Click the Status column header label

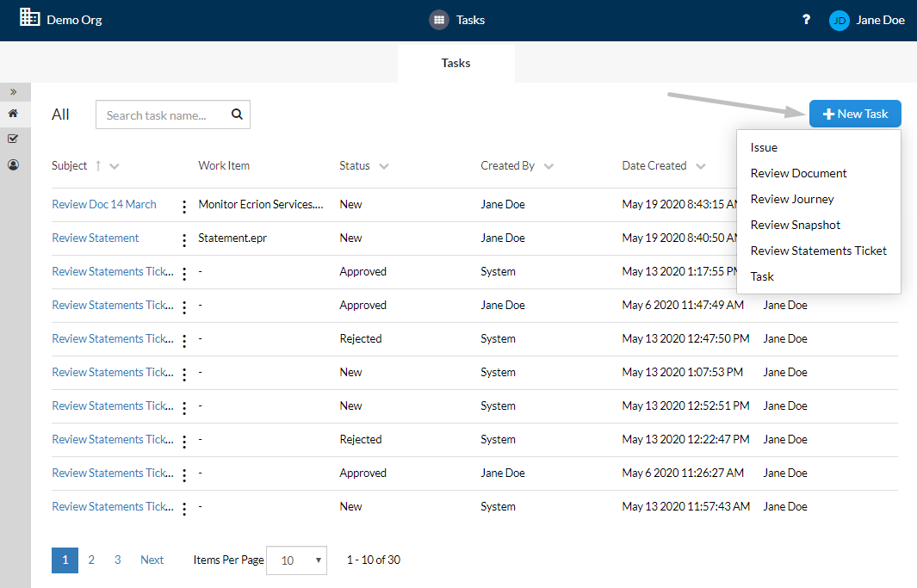[x=355, y=165]
